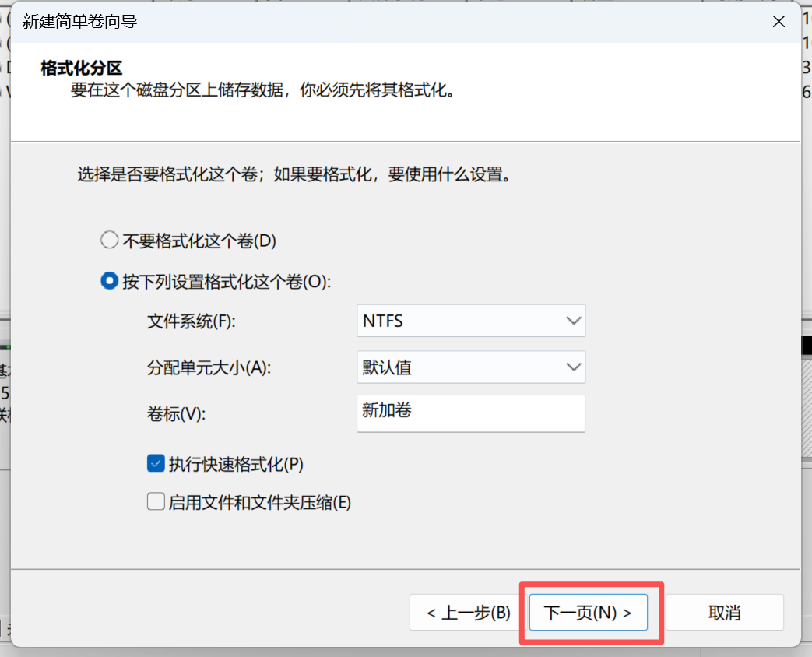
Task: Click 取消 to cancel the wizard
Action: 724,613
